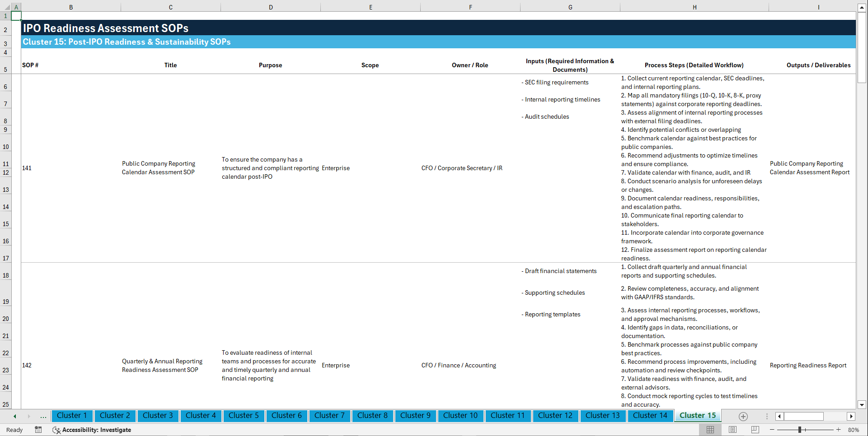This screenshot has width=868, height=436.
Task: Zoom in with the plus button
Action: (839, 429)
